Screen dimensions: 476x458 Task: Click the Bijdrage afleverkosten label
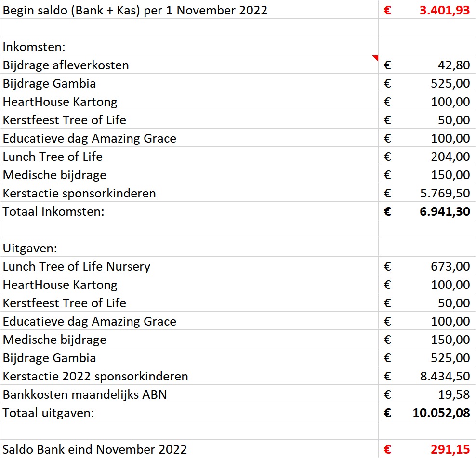coord(66,65)
